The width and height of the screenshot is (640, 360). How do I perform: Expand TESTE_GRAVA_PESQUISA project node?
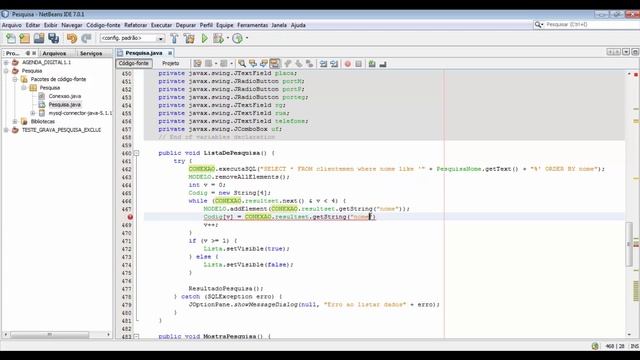coord(6,130)
